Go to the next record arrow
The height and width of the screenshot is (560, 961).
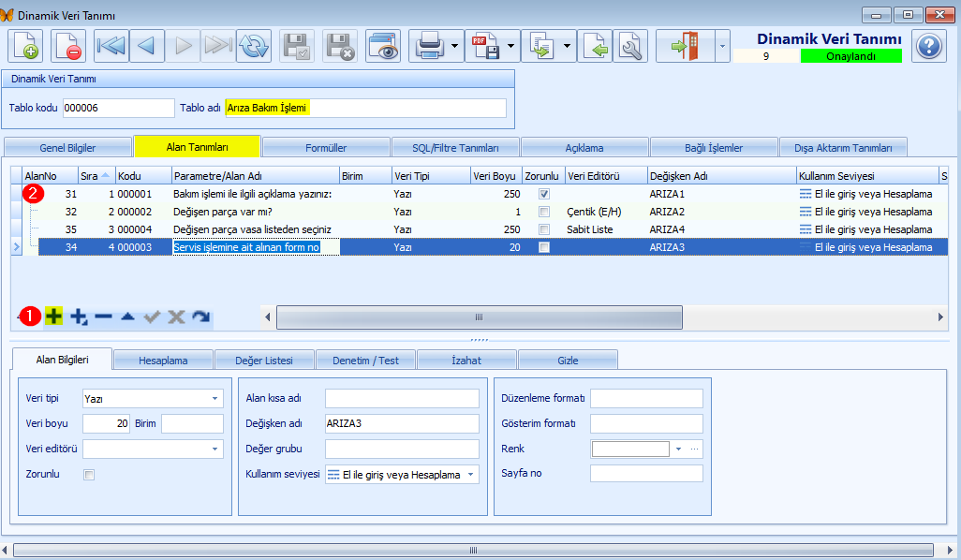pos(183,46)
